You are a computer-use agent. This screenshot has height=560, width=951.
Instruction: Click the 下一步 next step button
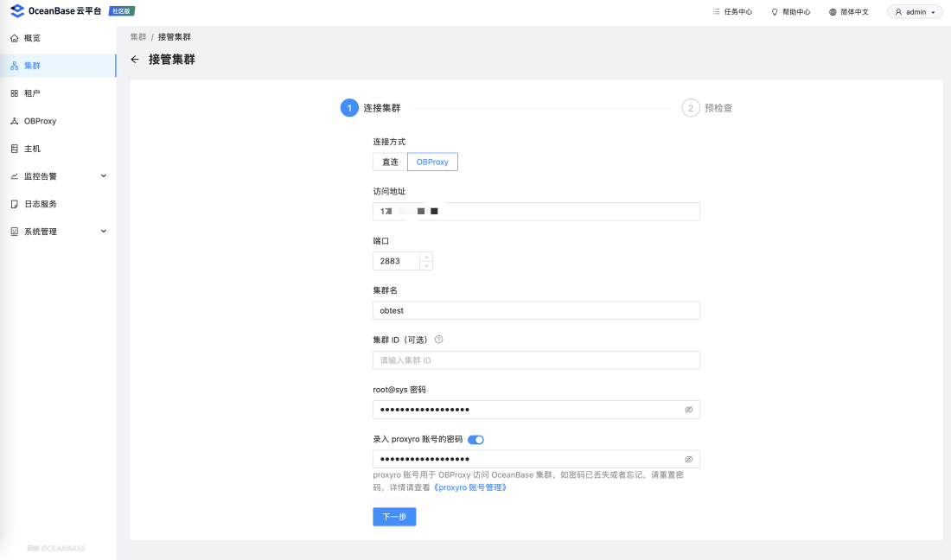pos(394,517)
